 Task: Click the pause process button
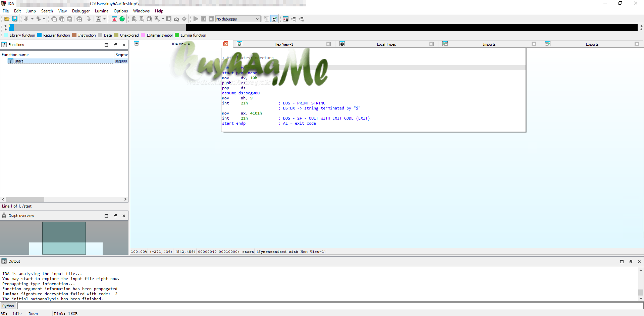coord(204,19)
